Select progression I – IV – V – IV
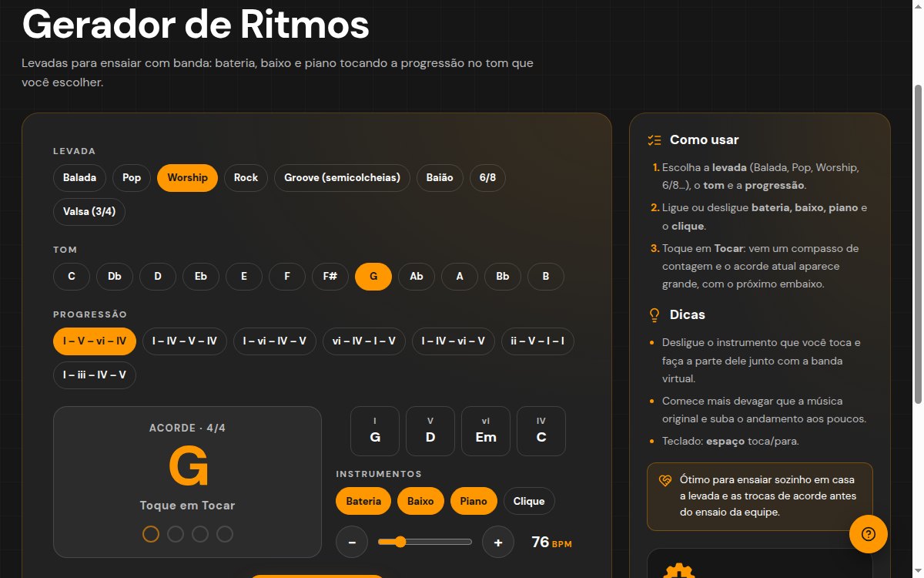This screenshot has height=578, width=924. 185,341
